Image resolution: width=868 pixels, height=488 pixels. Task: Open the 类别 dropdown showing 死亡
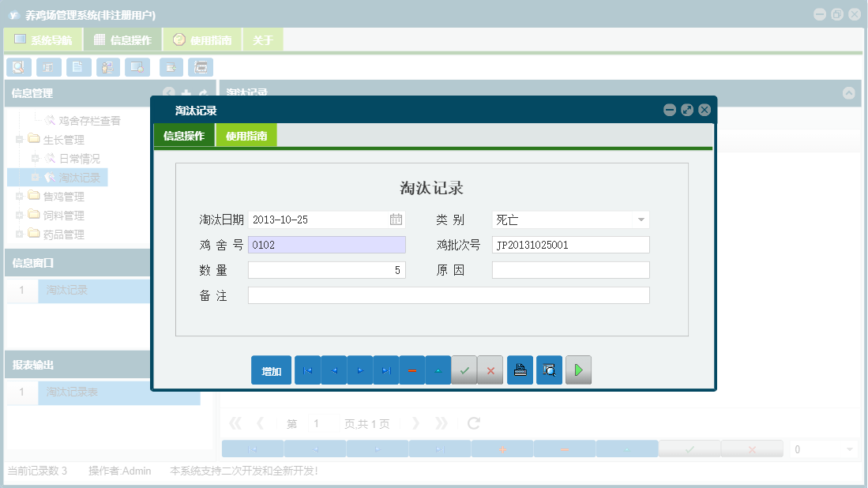pos(641,219)
